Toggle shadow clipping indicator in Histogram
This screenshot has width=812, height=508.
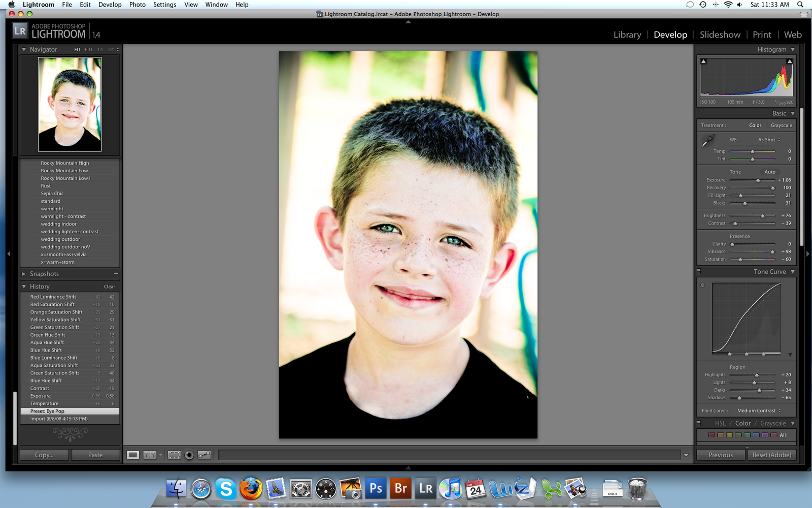(703, 61)
